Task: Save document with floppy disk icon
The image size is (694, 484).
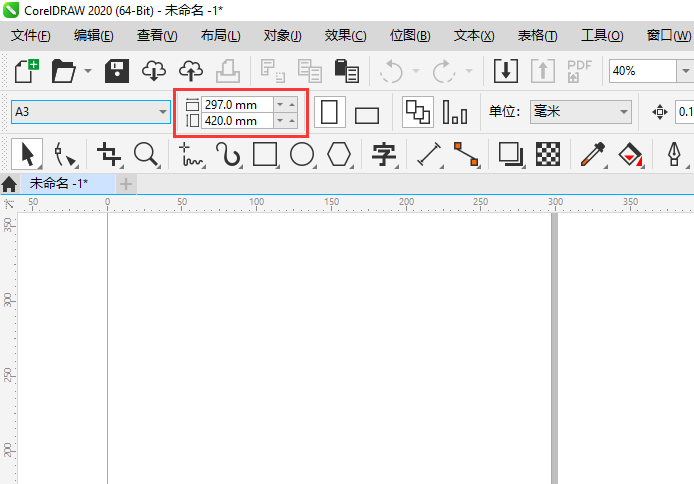Action: (x=117, y=71)
